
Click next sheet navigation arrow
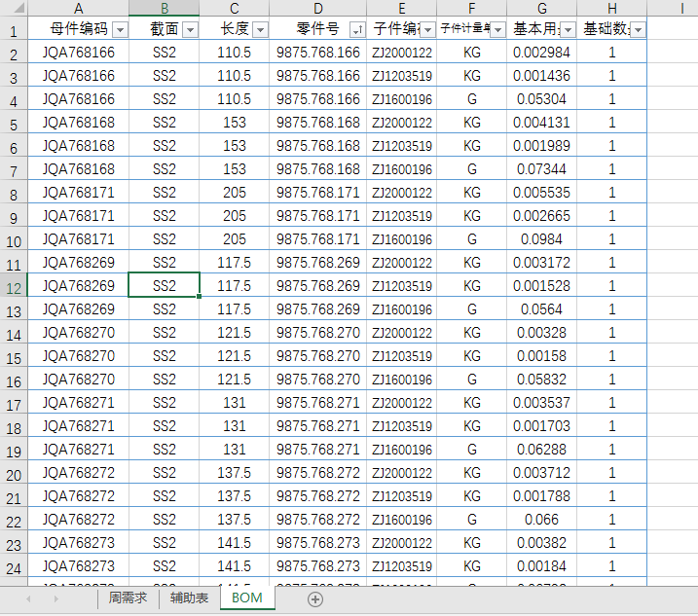tap(56, 599)
